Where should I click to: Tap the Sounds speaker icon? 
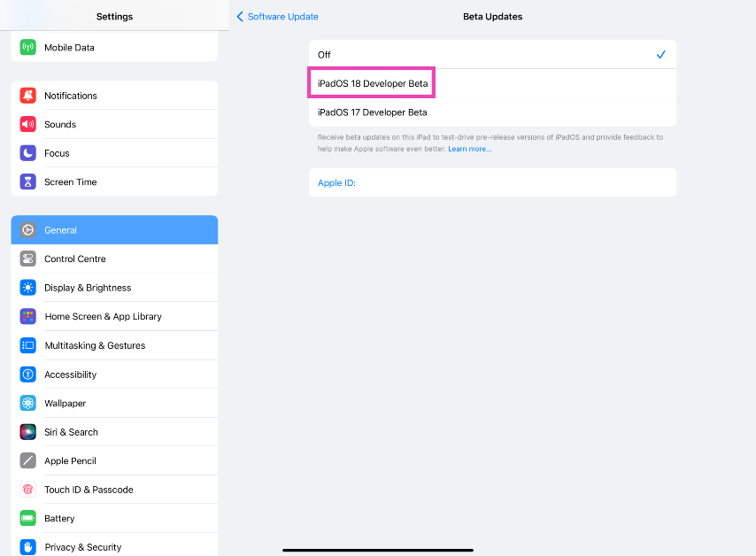(x=28, y=125)
